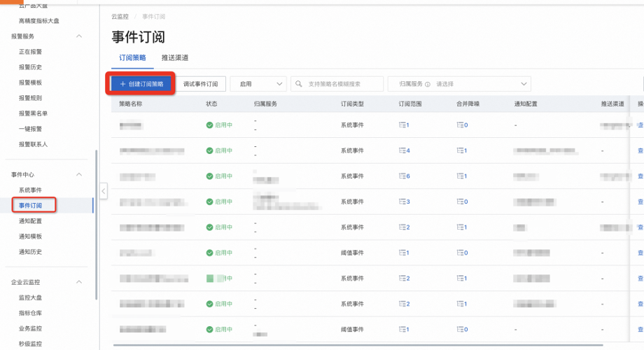Click the 调试事件订阅 button

tap(200, 84)
